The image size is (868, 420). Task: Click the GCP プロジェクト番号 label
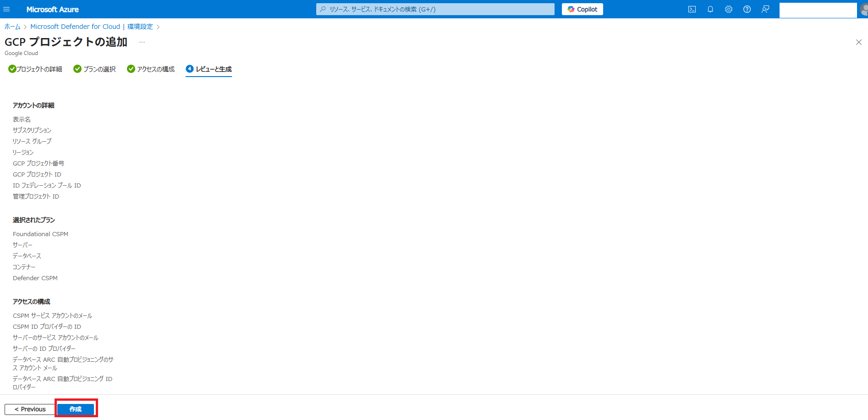(38, 163)
